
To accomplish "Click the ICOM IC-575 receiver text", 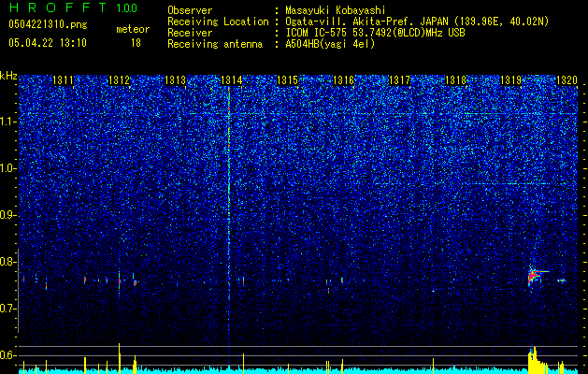I will [375, 33].
